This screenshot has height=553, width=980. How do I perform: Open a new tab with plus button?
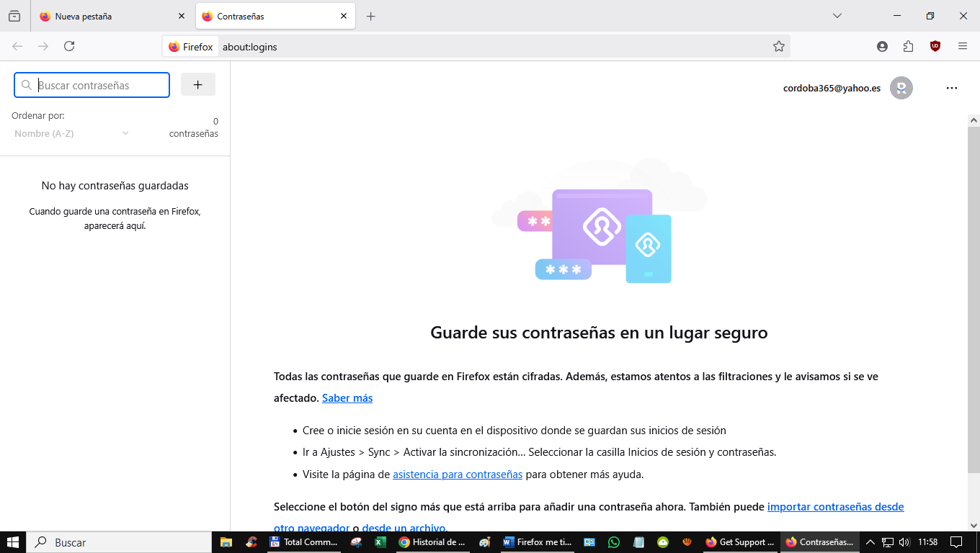tap(371, 16)
